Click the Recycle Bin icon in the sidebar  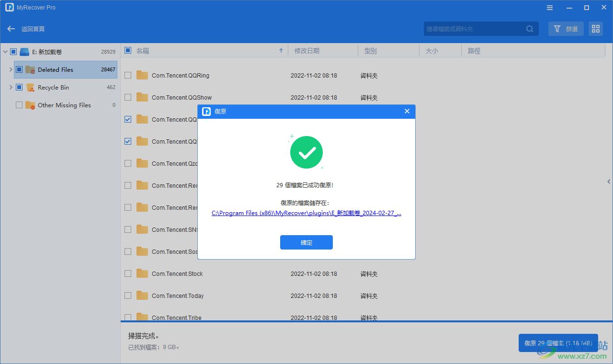30,87
